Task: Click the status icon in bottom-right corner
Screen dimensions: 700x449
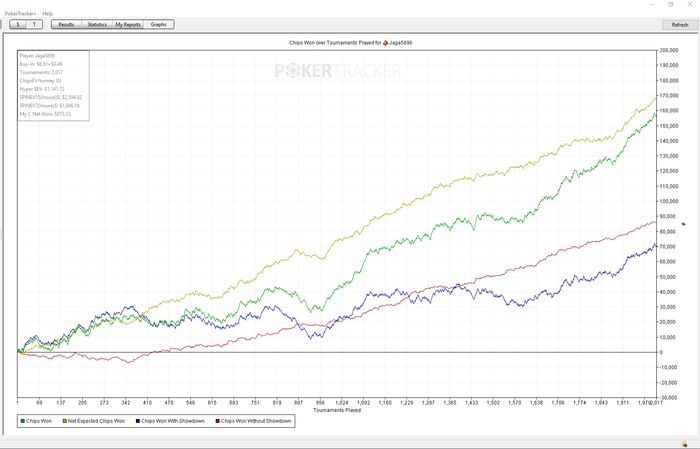Action: 684,444
